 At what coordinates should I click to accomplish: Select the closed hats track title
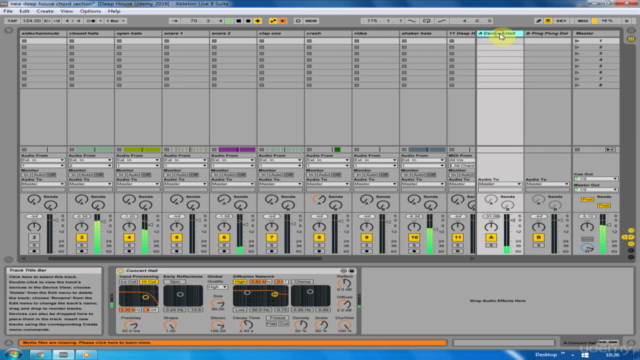coord(91,33)
